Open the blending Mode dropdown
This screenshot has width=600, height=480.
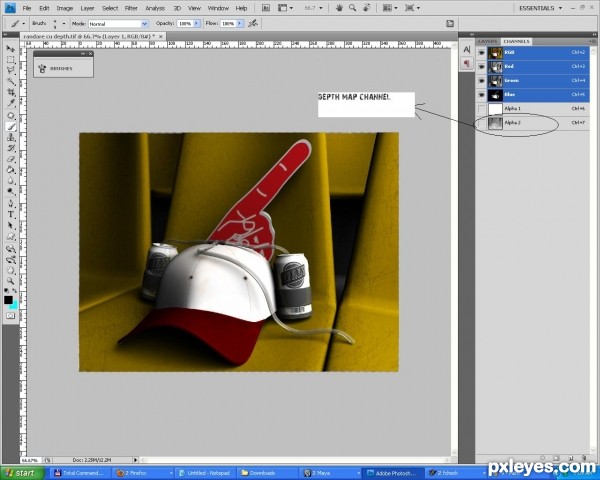(145, 24)
